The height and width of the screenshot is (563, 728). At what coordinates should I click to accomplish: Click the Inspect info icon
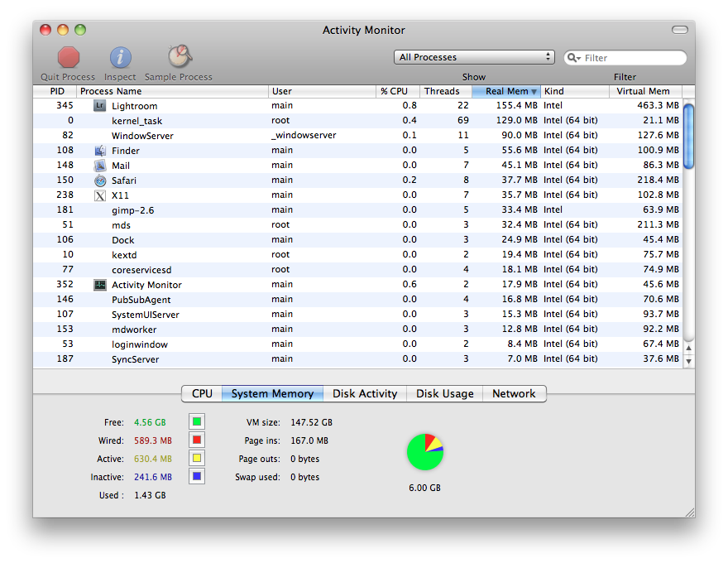pos(120,58)
